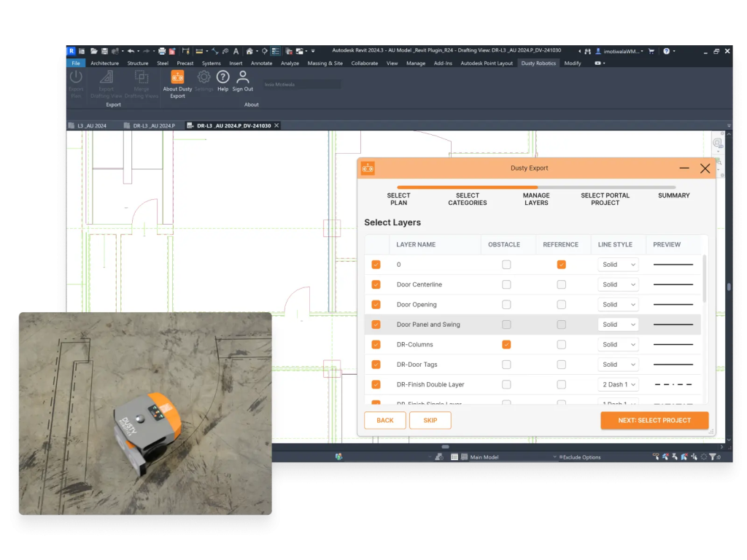This screenshot has height=560, width=747.
Task: Open the Annotate ribbon tab
Action: [262, 63]
